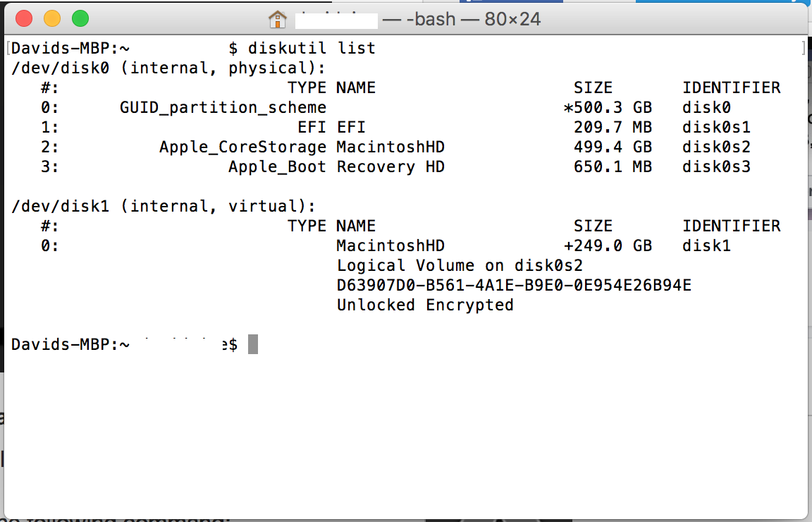Click 'Logical Volume on disk0s2' line
The height and width of the screenshot is (522, 812).
460,265
